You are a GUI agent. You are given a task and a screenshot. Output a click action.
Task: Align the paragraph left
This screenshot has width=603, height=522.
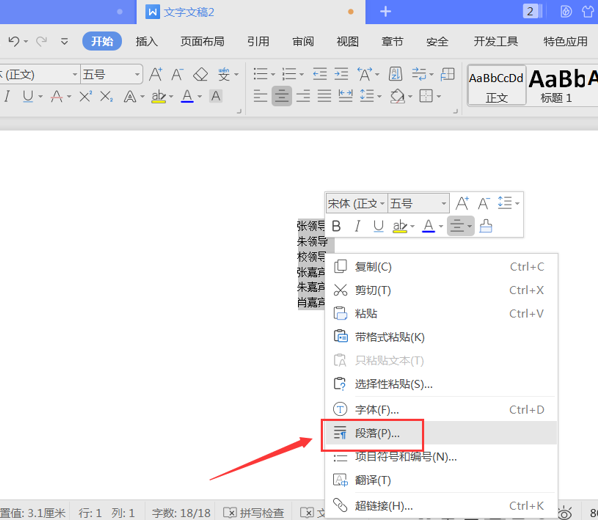[x=260, y=96]
